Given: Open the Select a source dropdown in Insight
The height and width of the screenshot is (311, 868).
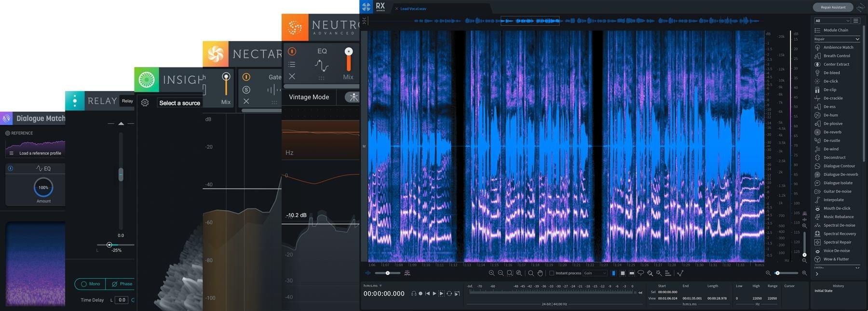Looking at the screenshot, I should pos(179,103).
